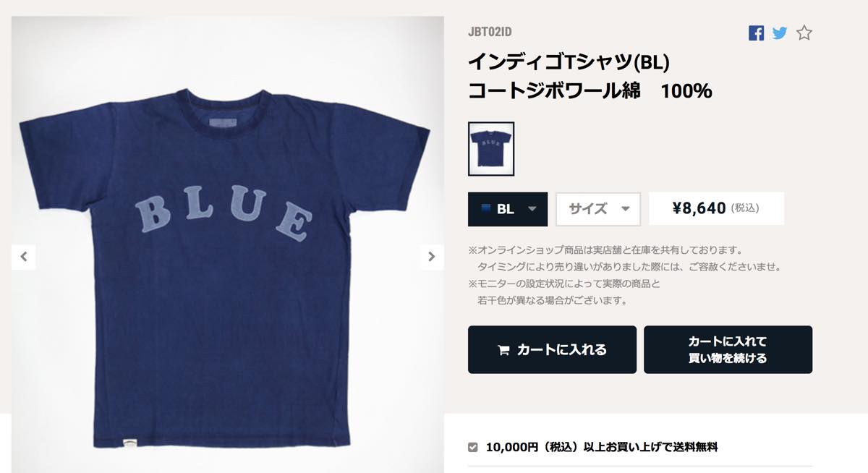The image size is (868, 473).
Task: Add item to favorites with star icon
Action: 804,33
